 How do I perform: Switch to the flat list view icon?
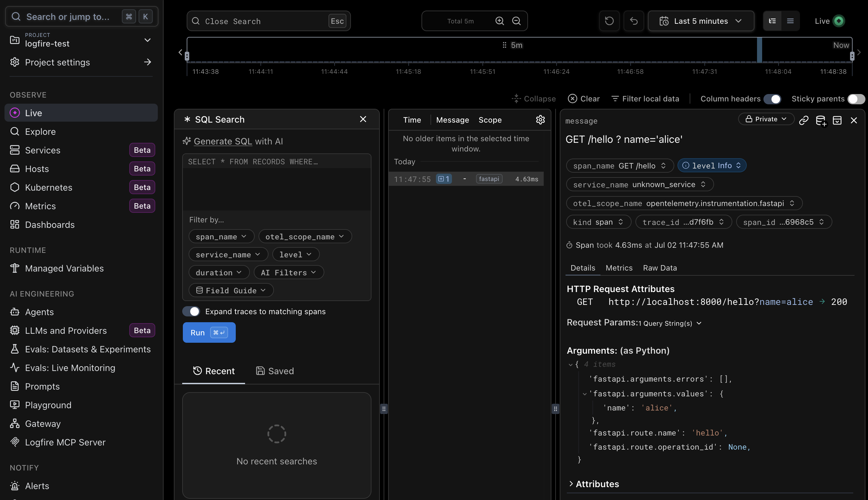(790, 21)
